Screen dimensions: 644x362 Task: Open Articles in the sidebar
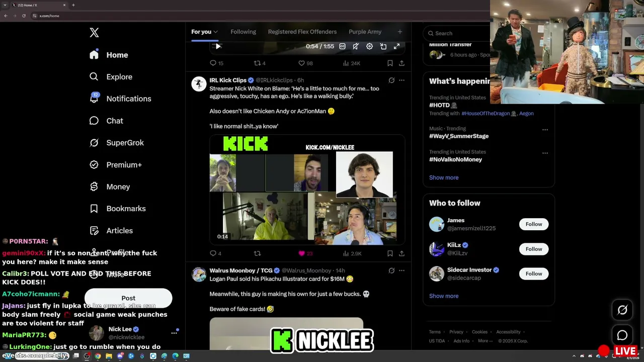coord(111,231)
